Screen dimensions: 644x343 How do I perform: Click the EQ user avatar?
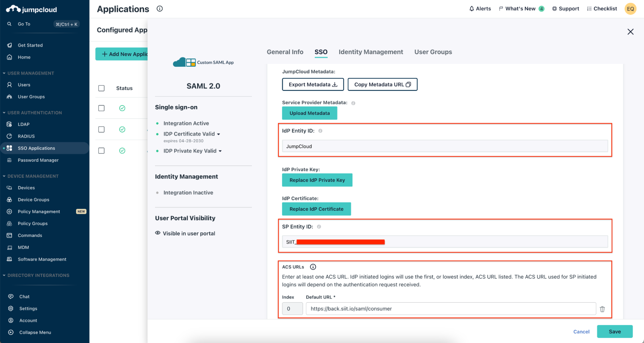click(x=630, y=9)
